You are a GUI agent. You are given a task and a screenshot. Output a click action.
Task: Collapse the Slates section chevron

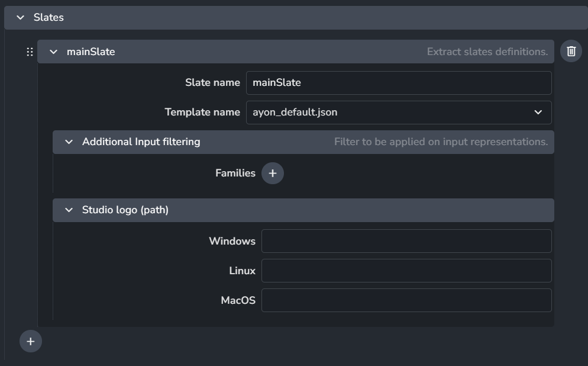(21, 18)
